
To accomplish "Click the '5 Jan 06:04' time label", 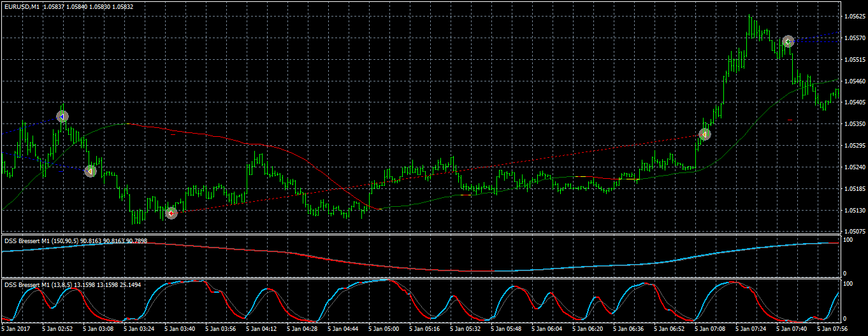I will pyautogui.click(x=548, y=330).
